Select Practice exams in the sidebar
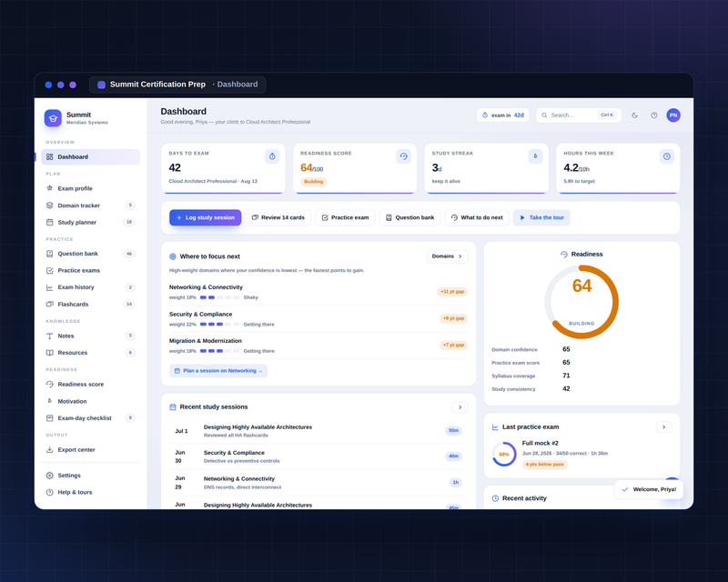 pyautogui.click(x=90, y=271)
